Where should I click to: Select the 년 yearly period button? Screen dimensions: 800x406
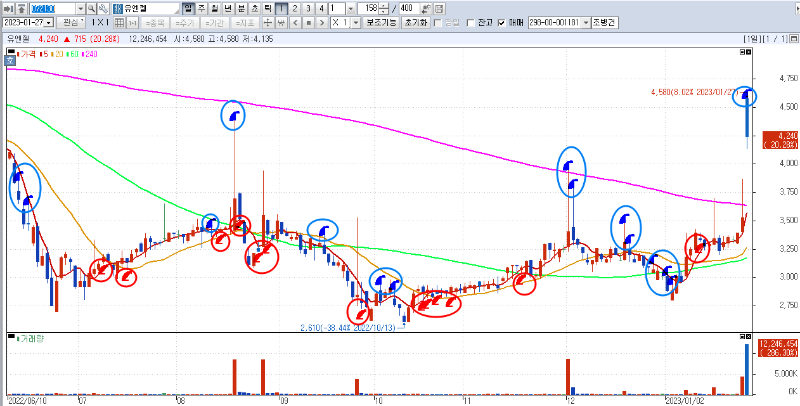tap(228, 9)
